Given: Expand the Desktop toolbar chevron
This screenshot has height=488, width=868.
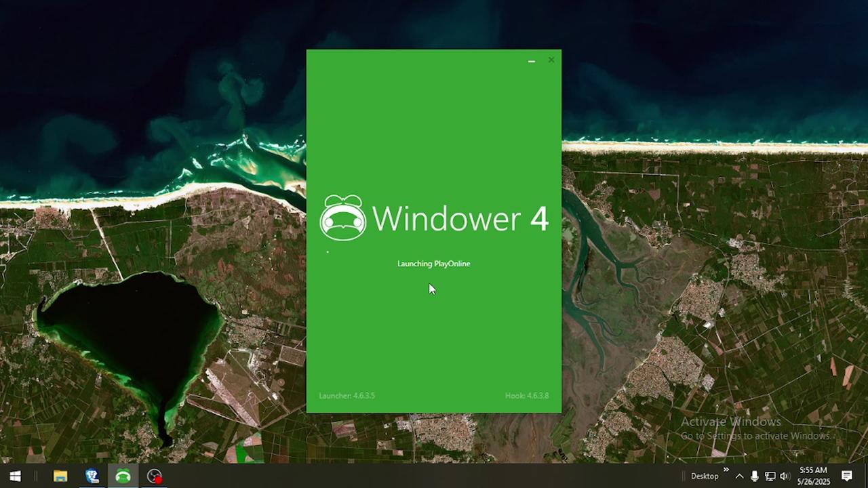Looking at the screenshot, I should [x=726, y=470].
